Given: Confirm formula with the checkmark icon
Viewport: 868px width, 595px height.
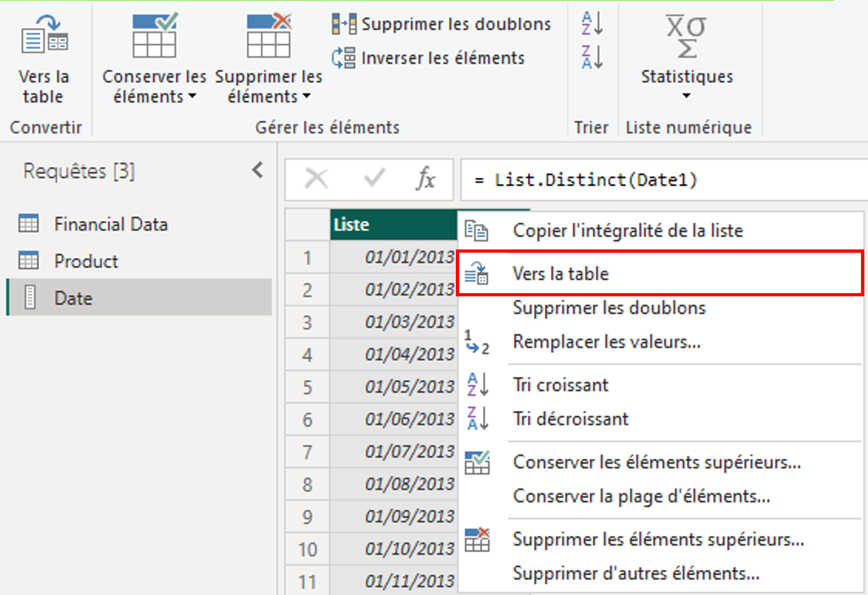Looking at the screenshot, I should point(374,179).
